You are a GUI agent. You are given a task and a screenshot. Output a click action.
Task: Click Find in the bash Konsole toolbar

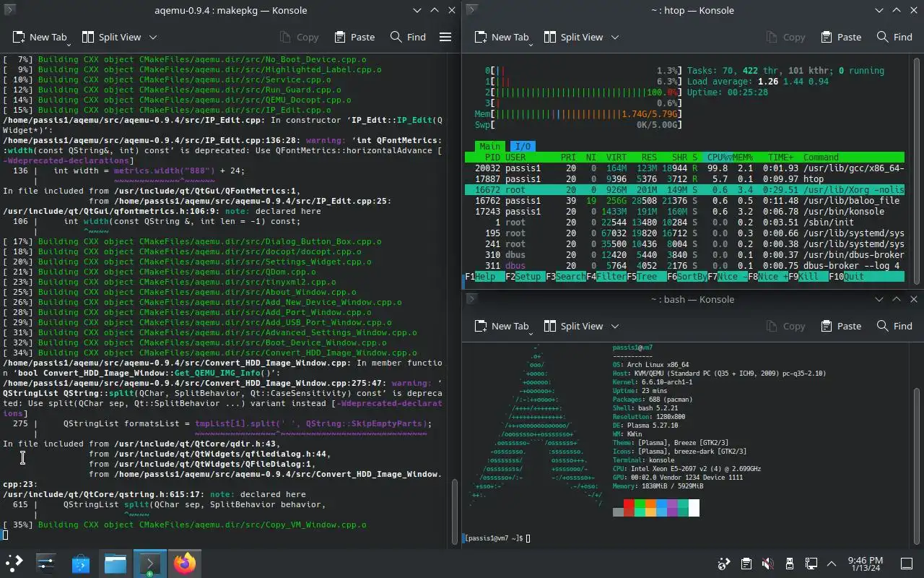[894, 326]
